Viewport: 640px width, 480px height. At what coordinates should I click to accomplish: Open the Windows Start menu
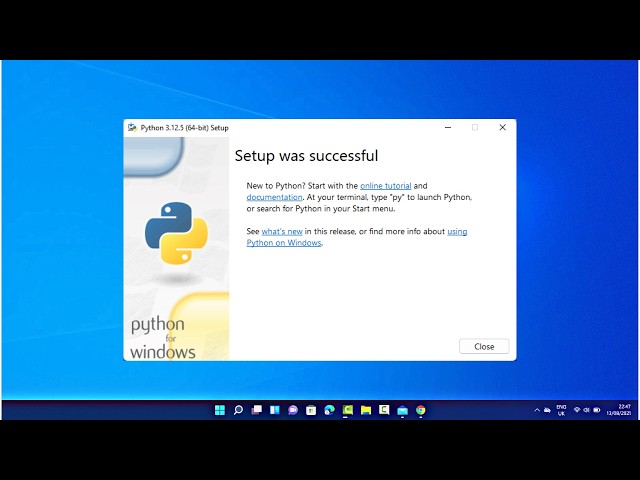(x=220, y=410)
